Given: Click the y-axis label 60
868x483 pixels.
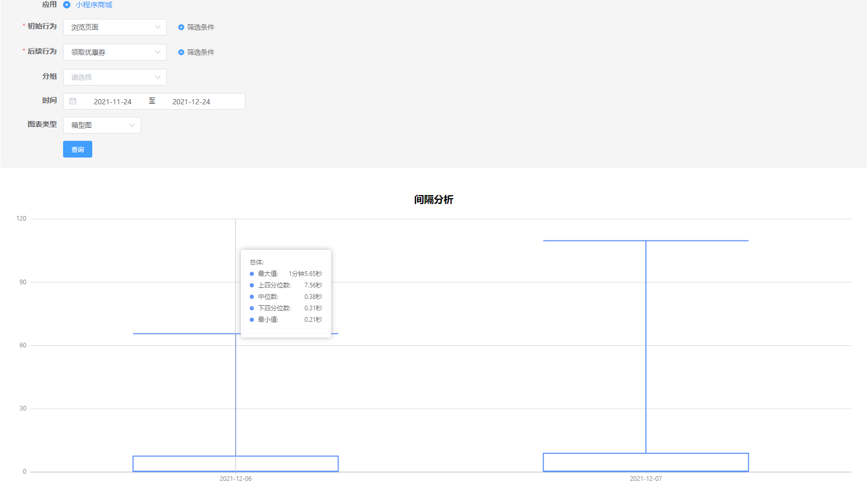Looking at the screenshot, I should (23, 345).
